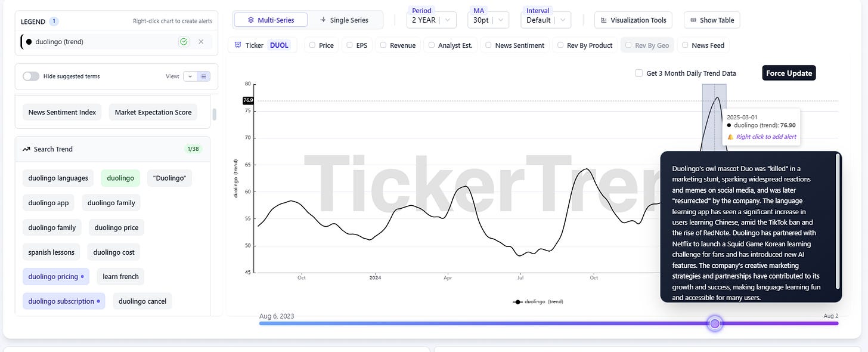The width and height of the screenshot is (868, 352).
Task: Click the LEGEND count badge showing 1
Action: pyautogui.click(x=54, y=21)
